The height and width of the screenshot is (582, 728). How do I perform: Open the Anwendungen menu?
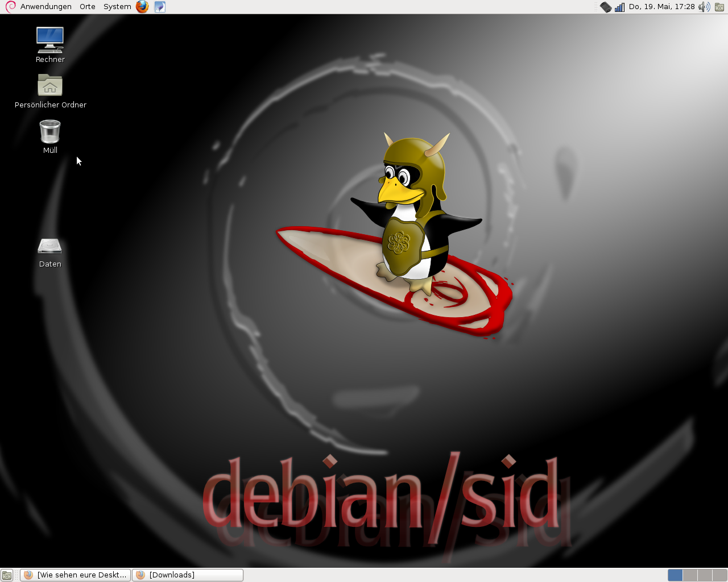45,7
